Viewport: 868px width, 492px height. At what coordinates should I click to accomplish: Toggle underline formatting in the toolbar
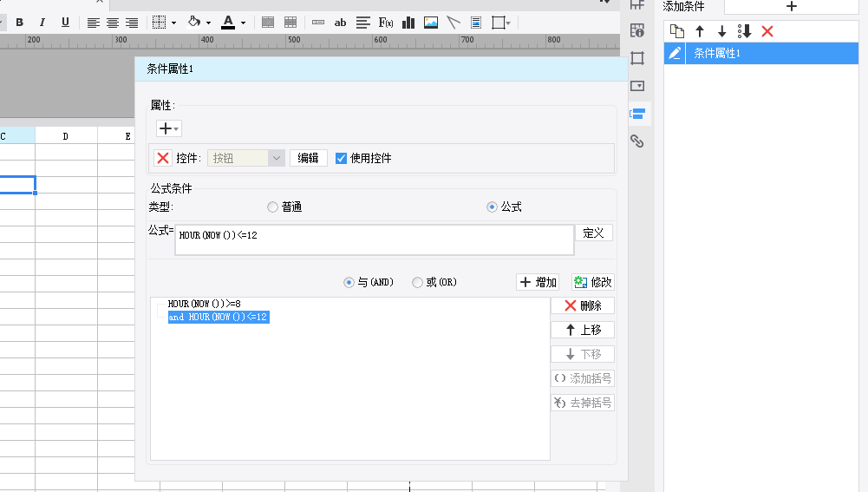[x=65, y=23]
